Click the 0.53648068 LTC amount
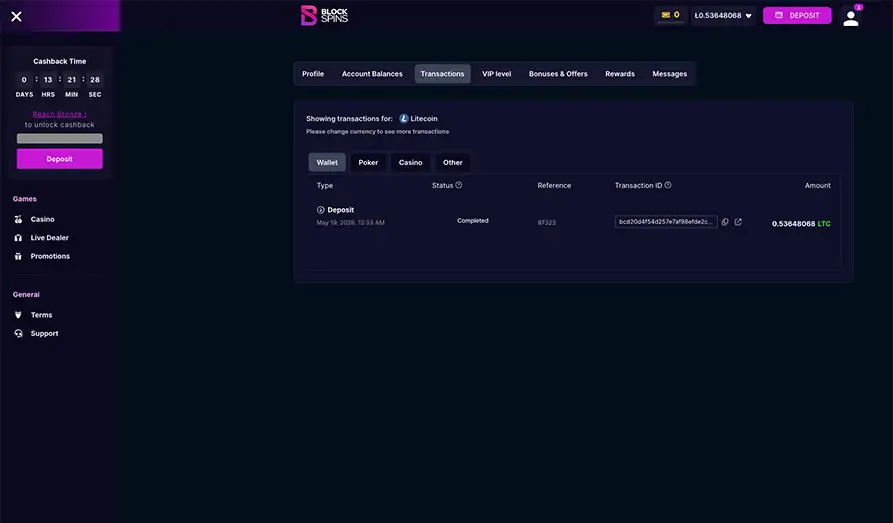This screenshot has height=523, width=893. click(x=801, y=224)
